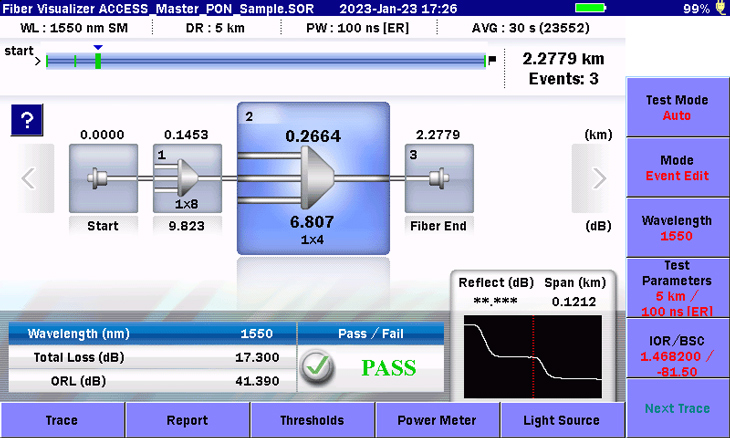This screenshot has height=438, width=730.
Task: Click the Pass / Fail header
Action: [x=371, y=334]
